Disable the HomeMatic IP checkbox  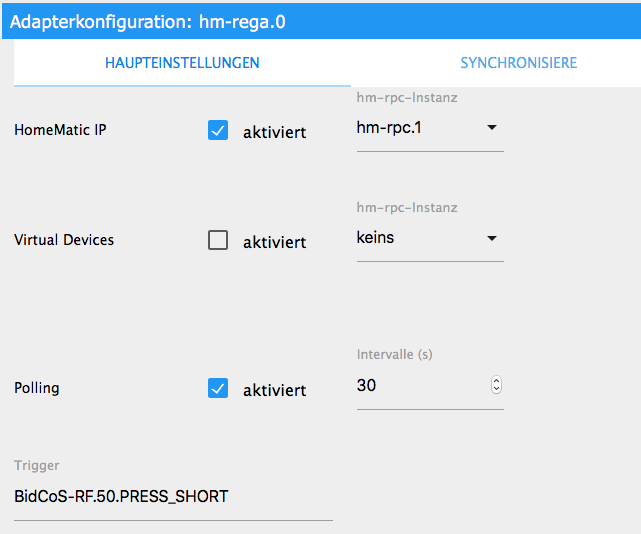tap(218, 130)
